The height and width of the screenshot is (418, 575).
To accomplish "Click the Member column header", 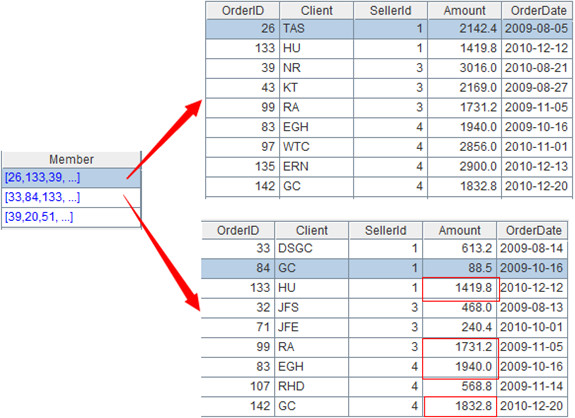I will (x=71, y=159).
